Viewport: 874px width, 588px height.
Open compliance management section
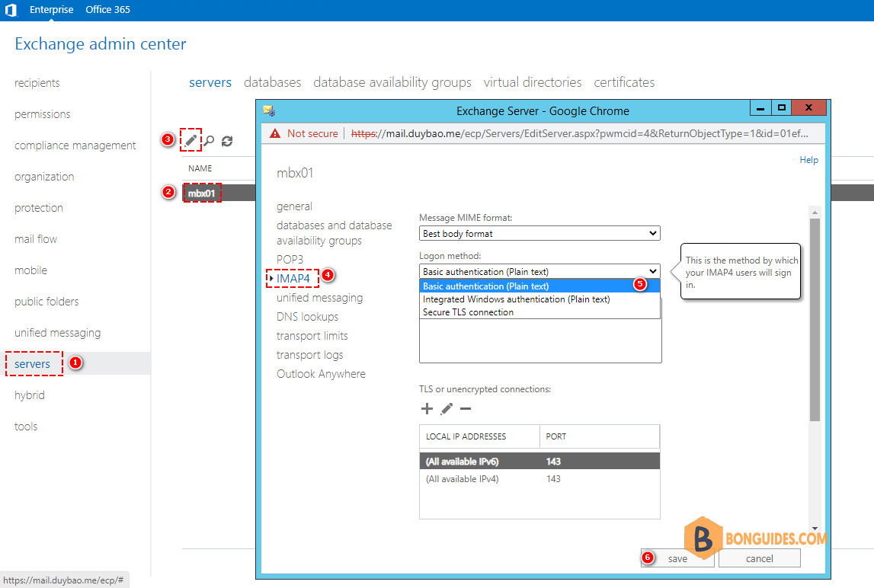tap(75, 145)
